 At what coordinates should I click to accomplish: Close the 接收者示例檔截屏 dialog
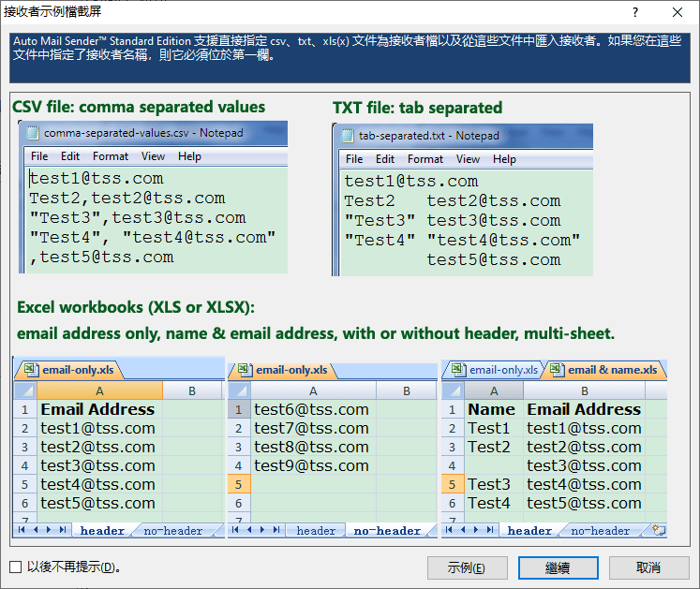678,12
